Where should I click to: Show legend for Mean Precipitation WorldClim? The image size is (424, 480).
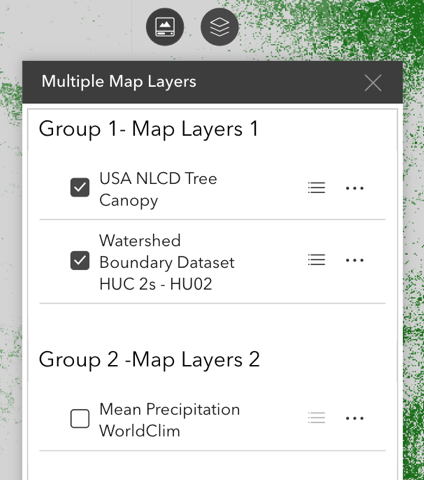click(316, 418)
